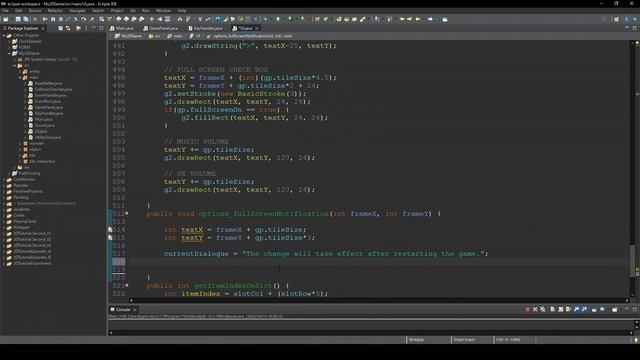Click the Open Perspective icon
The height and width of the screenshot is (360, 640).
tap(616, 19)
